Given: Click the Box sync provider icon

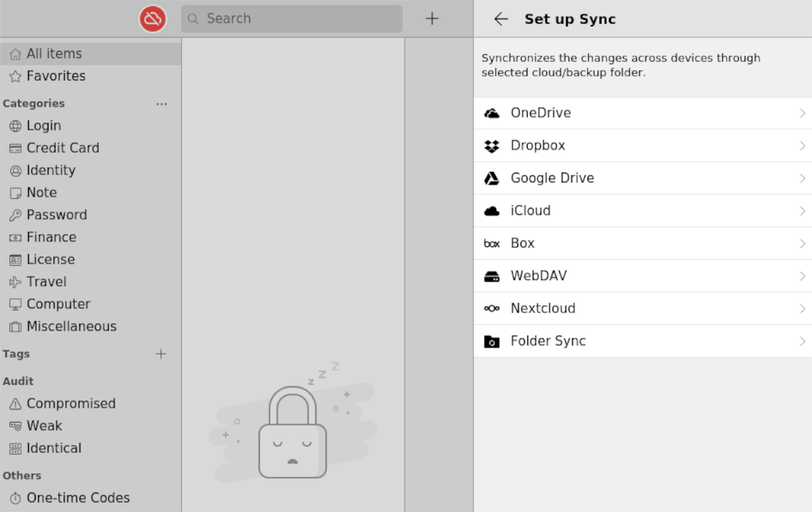Looking at the screenshot, I should pos(491,243).
